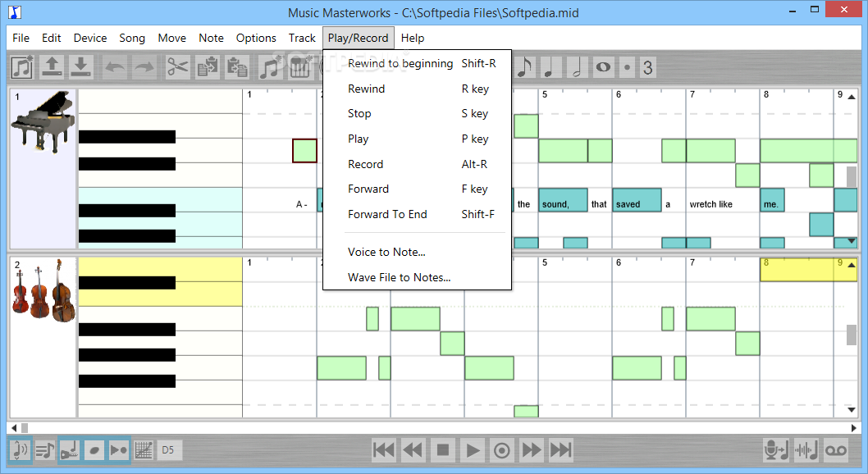The image size is (868, 474).
Task: Toggle the dotted note modifier
Action: (x=627, y=67)
